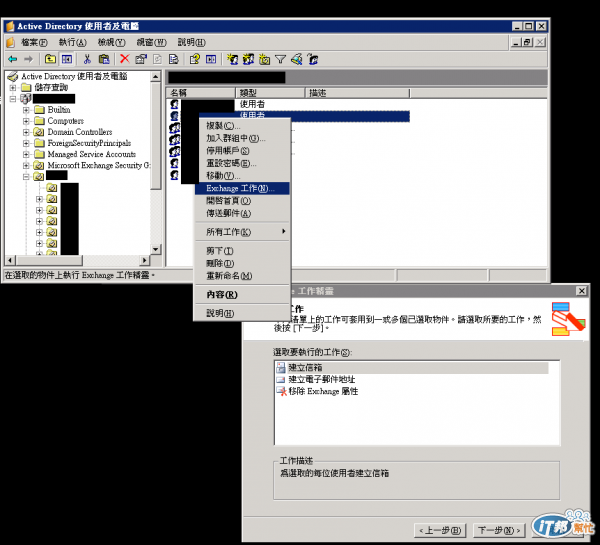Expand the Domain Controllers tree node
The image size is (600, 545).
[26, 132]
